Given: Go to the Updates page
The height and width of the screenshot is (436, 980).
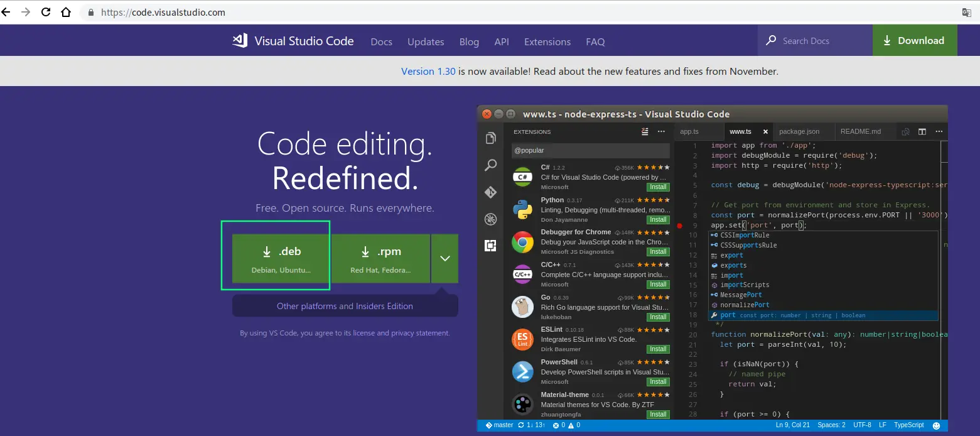Looking at the screenshot, I should point(426,41).
